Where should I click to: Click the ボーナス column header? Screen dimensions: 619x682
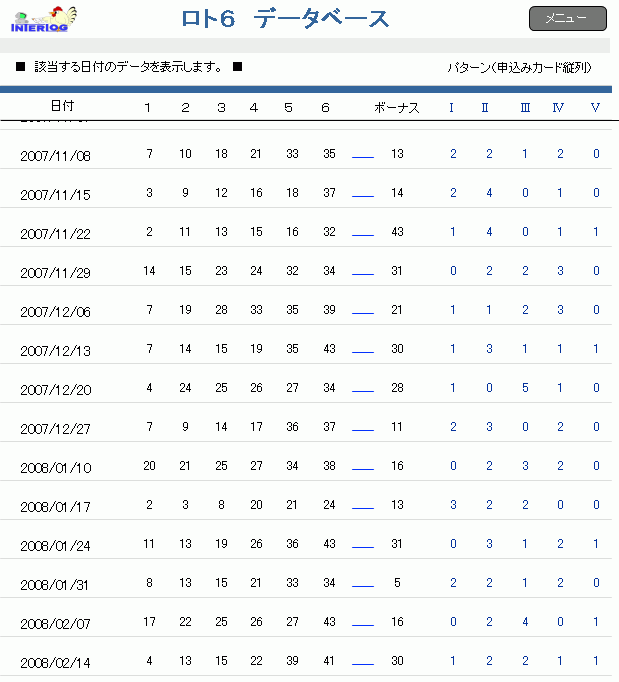[396, 107]
